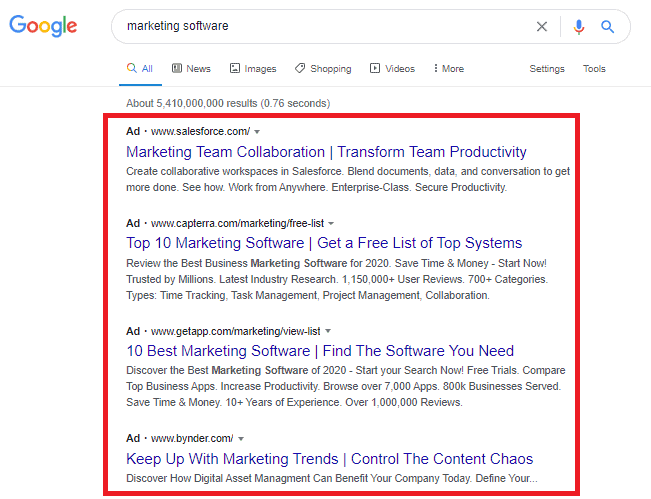
Task: Expand dropdown arrow next to salesforce.com ad
Action: point(257,132)
